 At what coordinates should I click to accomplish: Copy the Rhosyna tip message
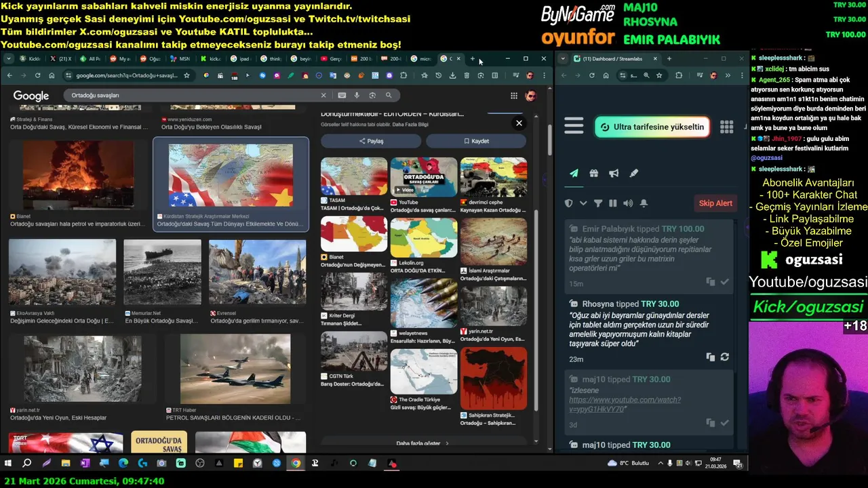(x=710, y=357)
